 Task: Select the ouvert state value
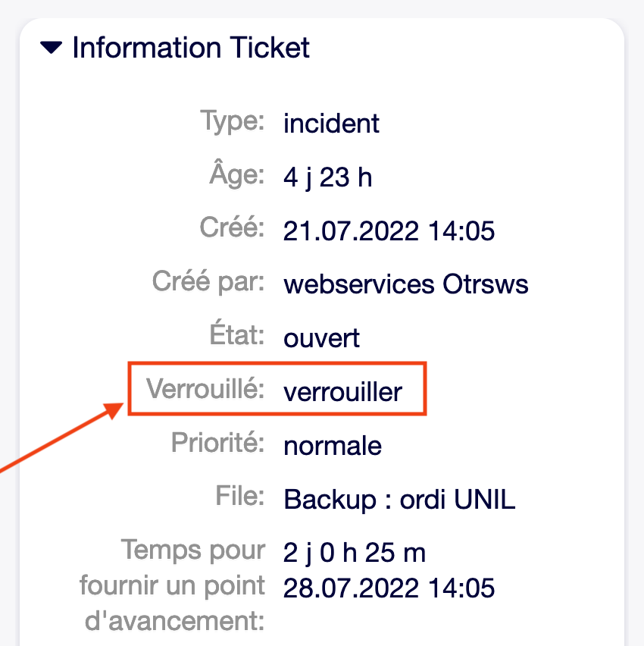(x=322, y=338)
